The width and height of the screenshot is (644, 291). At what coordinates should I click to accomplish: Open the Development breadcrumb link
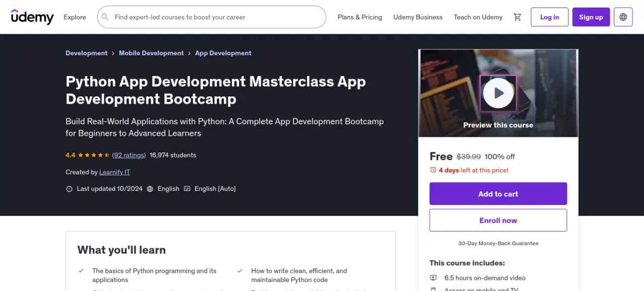tap(87, 53)
